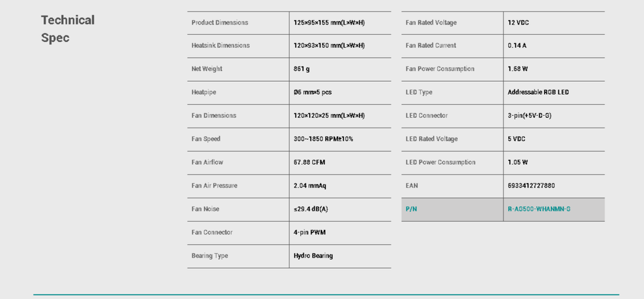Click the R-AG500-WHANMN-G part number
This screenshot has height=299, width=644.
click(x=539, y=209)
